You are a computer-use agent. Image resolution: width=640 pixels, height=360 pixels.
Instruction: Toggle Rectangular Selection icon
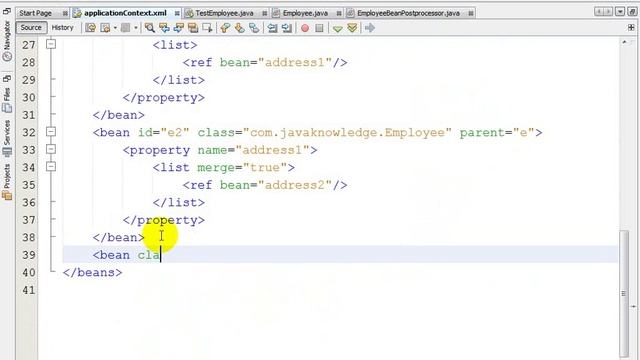coord(207,28)
